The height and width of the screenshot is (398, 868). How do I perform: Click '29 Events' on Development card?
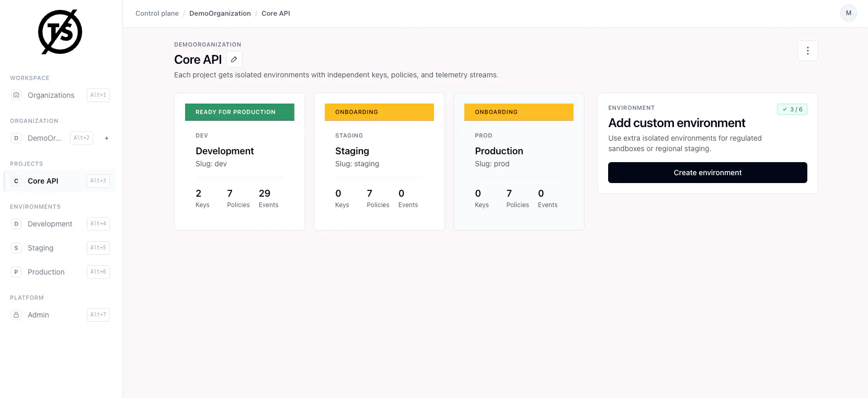[x=269, y=198]
